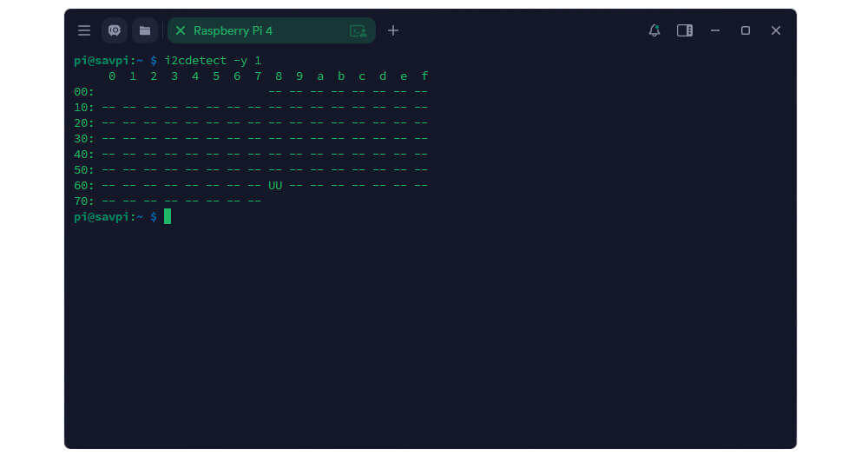Image resolution: width=868 pixels, height=462 pixels.
Task: Open the vault mask icon button
Action: pos(115,30)
